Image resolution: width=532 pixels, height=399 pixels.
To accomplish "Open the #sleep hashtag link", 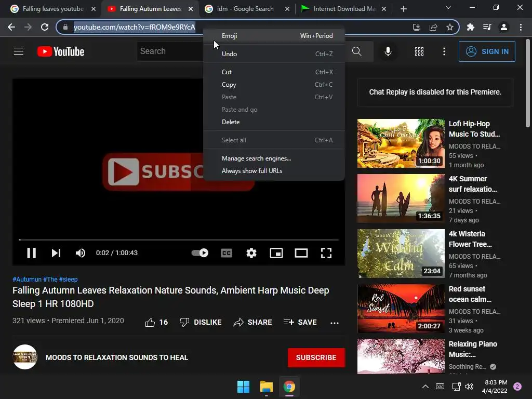I will coord(68,279).
